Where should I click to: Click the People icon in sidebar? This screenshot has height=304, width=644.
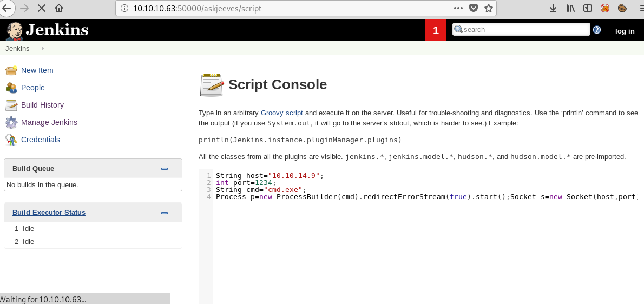(x=11, y=88)
